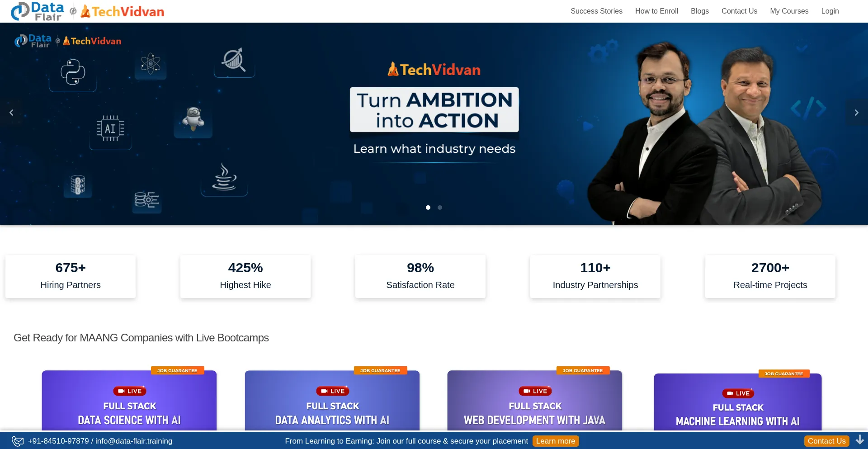This screenshot has height=449, width=868.
Task: Click the Python icon on the banner
Action: coord(73,72)
